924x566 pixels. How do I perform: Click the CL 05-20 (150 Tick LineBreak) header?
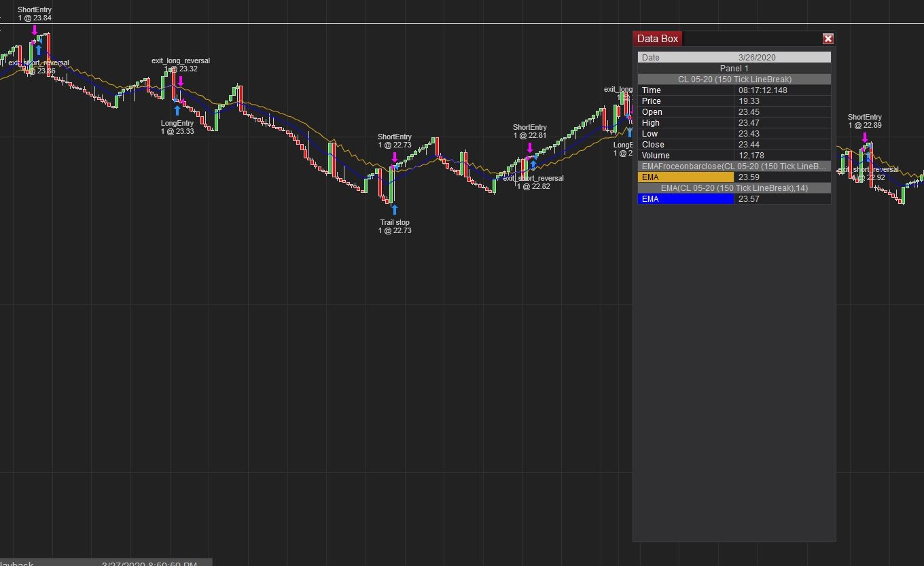[x=734, y=79]
